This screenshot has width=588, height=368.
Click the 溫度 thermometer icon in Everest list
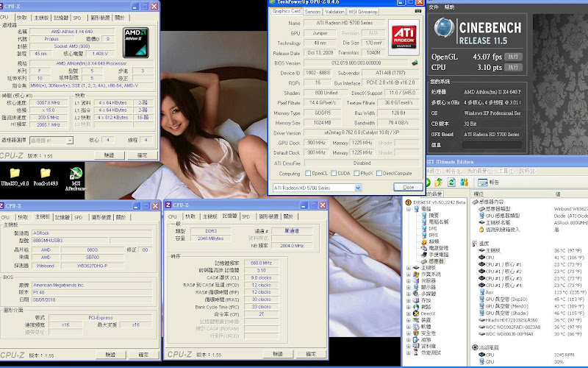coord(475,244)
